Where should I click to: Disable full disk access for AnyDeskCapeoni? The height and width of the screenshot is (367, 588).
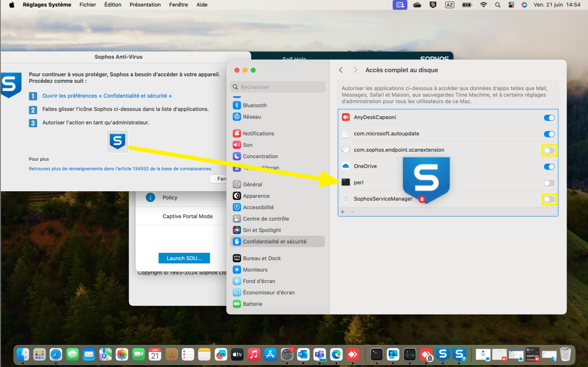[549, 118]
